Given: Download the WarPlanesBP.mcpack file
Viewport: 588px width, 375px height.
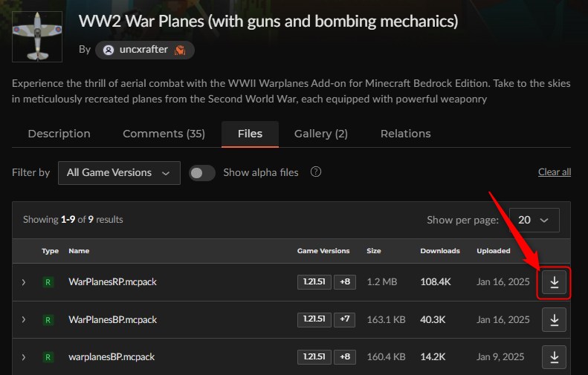Looking at the screenshot, I should point(554,320).
